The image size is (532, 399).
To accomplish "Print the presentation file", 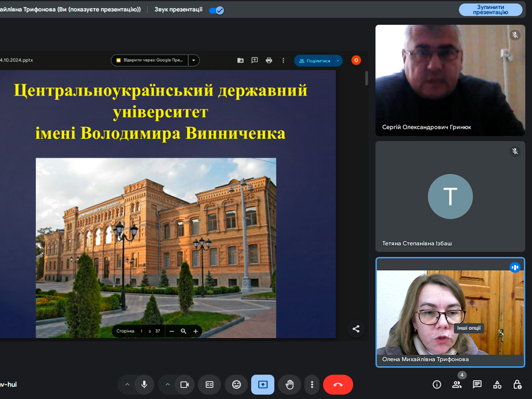I will (x=269, y=61).
